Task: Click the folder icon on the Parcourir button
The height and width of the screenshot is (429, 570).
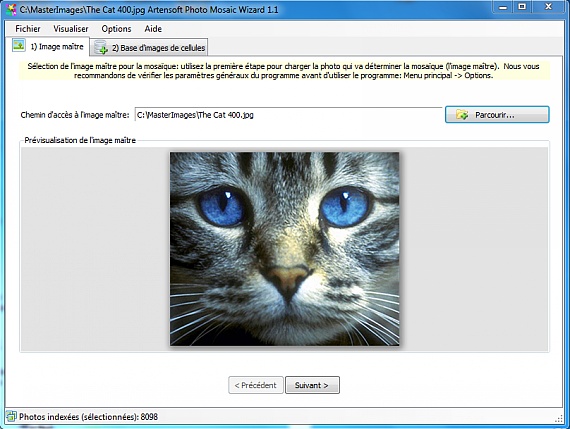Action: tap(462, 115)
